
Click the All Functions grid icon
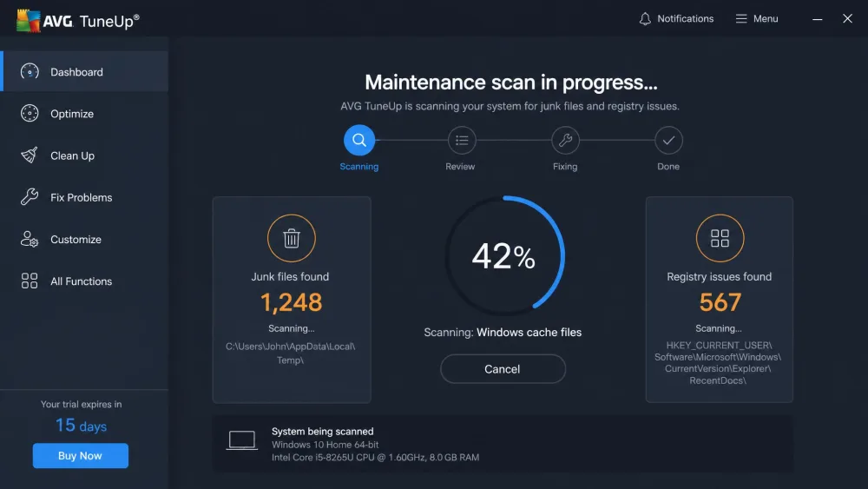(30, 281)
